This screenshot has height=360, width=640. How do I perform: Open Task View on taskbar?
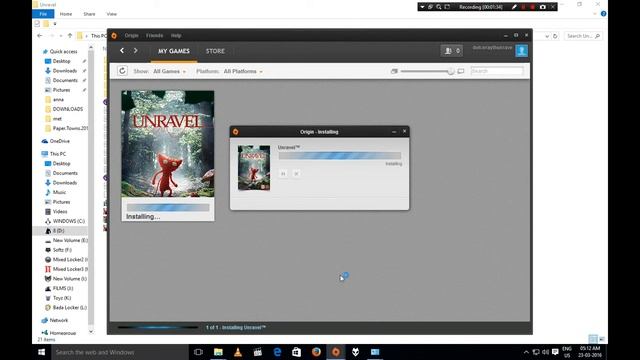coord(198,352)
